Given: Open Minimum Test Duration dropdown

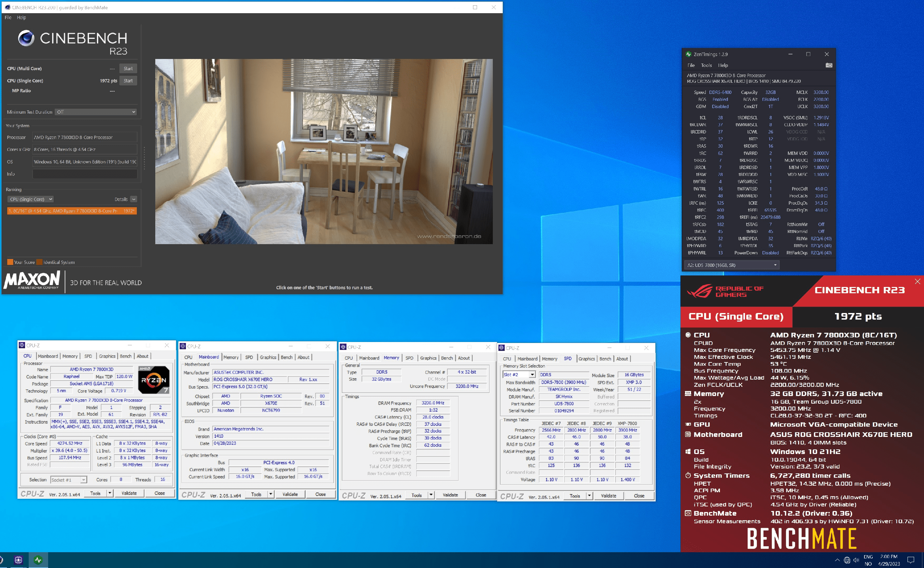Looking at the screenshot, I should pos(96,112).
